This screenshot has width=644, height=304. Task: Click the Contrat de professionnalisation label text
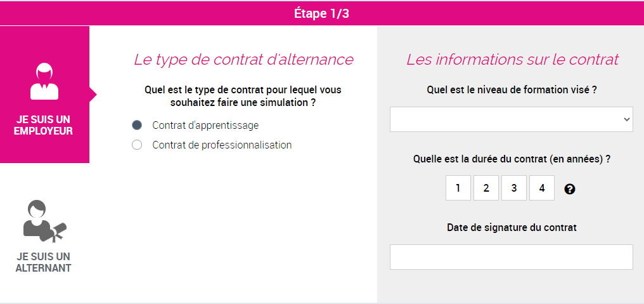[x=222, y=145]
